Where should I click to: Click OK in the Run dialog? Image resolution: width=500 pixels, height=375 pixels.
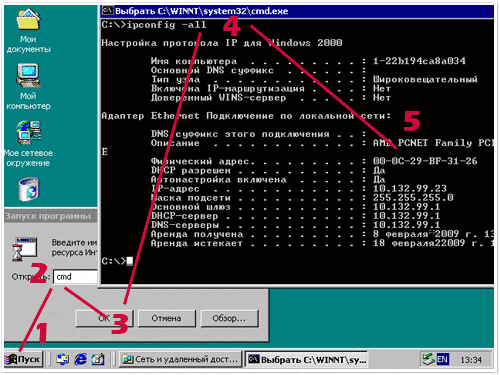[104, 318]
